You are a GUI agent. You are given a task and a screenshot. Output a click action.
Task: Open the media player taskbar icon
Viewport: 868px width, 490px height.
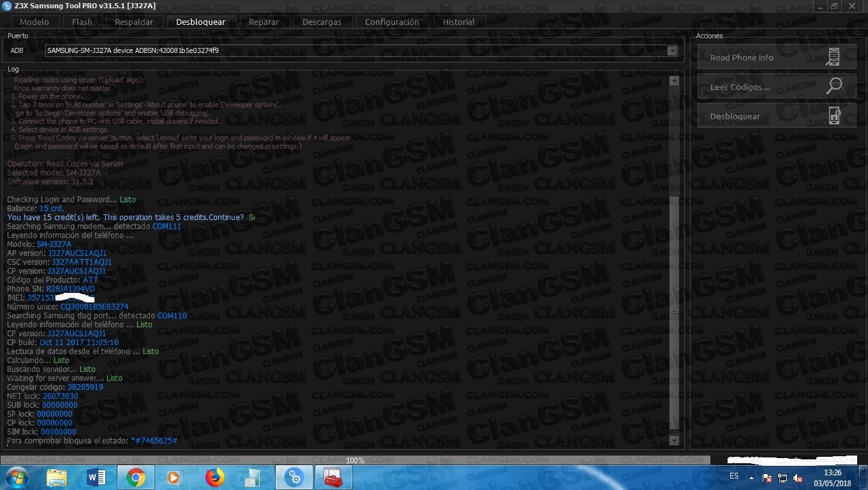point(174,477)
